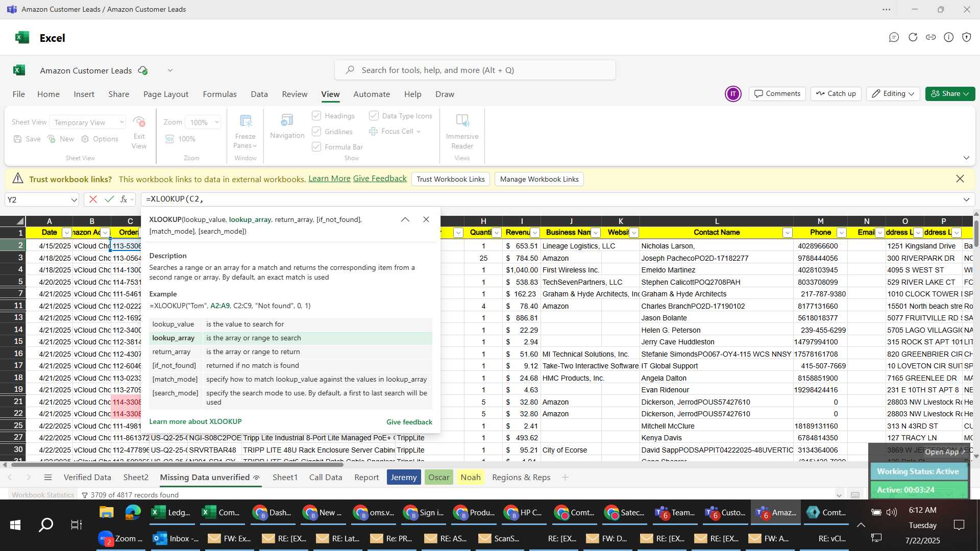Open Learn more about XLOOKUP link
The image size is (980, 551).
point(195,421)
